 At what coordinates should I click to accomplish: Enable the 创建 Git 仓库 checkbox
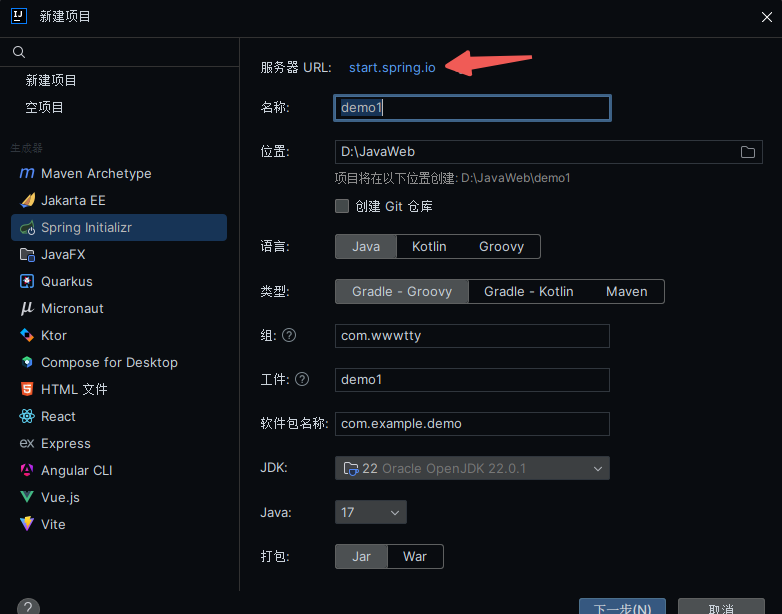pyautogui.click(x=342, y=206)
